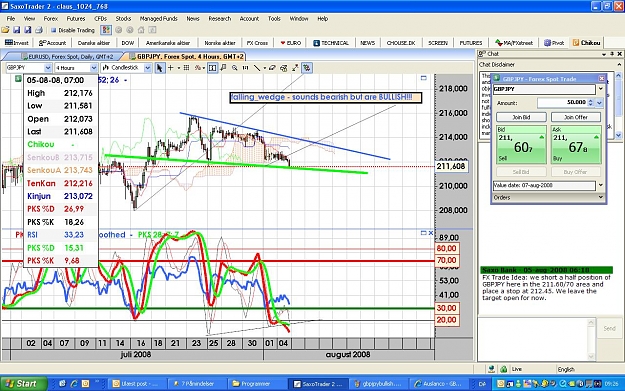The height and width of the screenshot is (391, 625).
Task: Expand the line tool options arrow
Action: [x=264, y=68]
